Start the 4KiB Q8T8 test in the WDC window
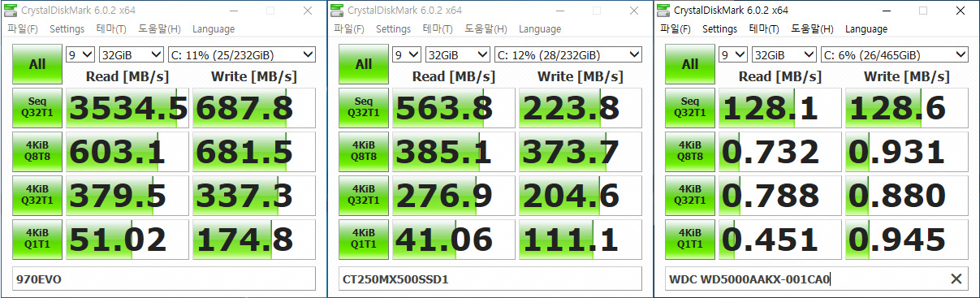The width and height of the screenshot is (980, 298). (690, 151)
